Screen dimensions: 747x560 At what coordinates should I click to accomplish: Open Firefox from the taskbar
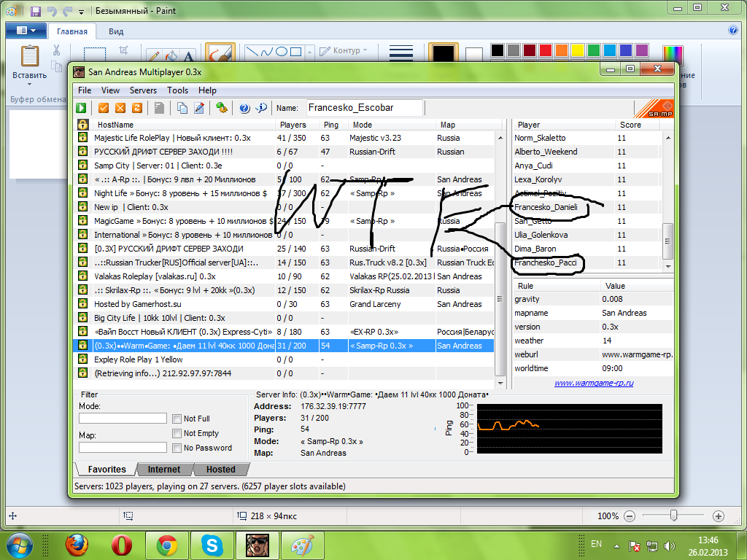(x=77, y=545)
